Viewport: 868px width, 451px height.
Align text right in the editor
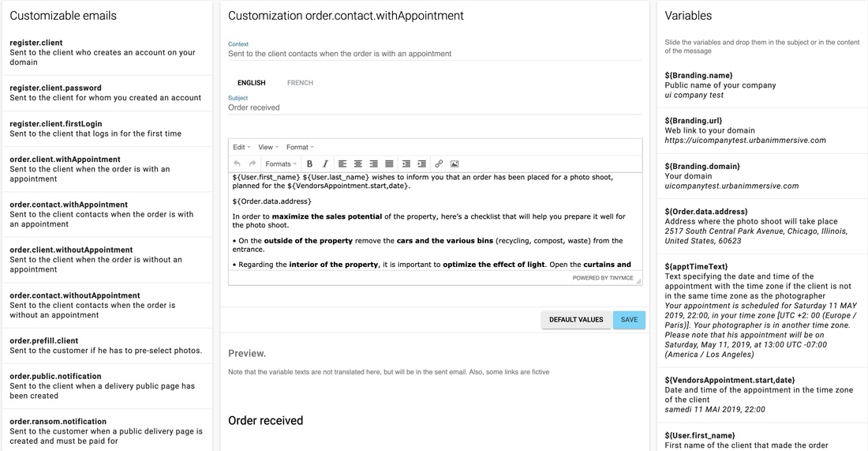[374, 163]
